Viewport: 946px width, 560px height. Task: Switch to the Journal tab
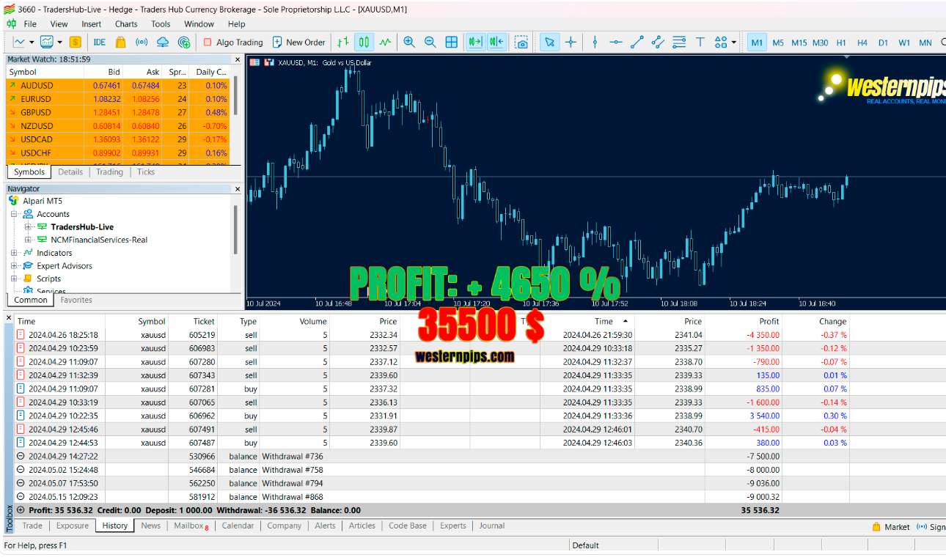point(492,526)
